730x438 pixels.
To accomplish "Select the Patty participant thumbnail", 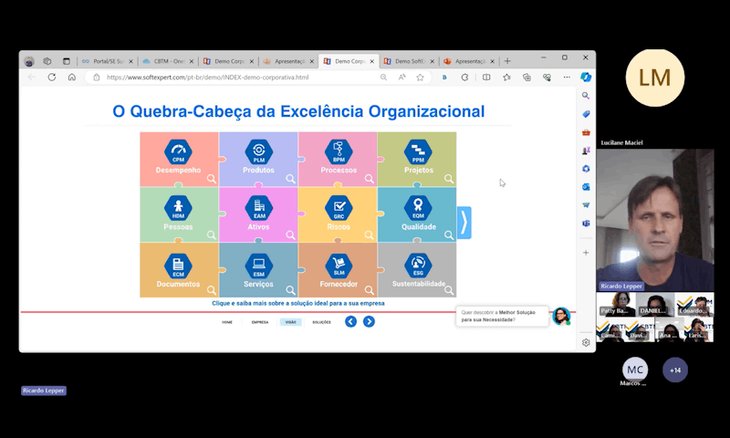I will [x=616, y=304].
